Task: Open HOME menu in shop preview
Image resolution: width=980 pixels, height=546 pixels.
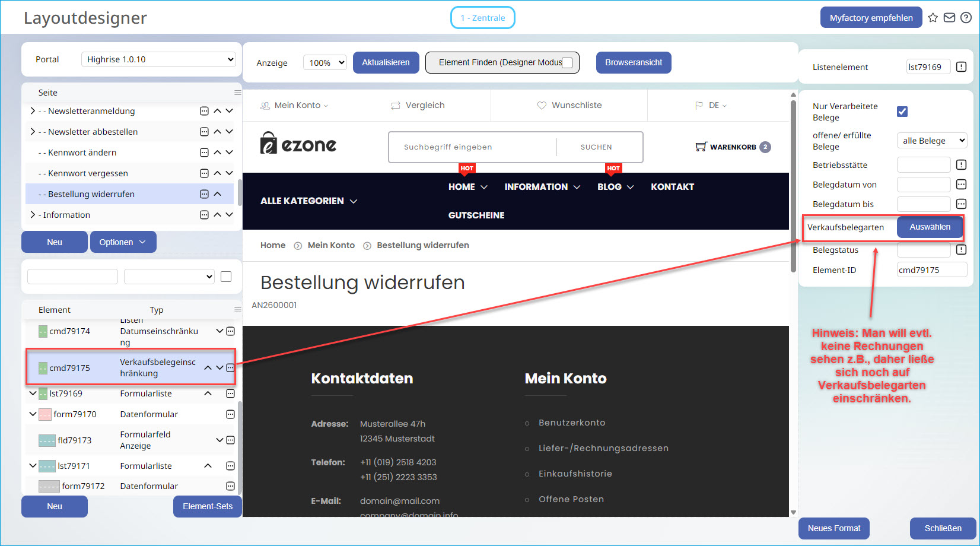Action: pos(467,187)
